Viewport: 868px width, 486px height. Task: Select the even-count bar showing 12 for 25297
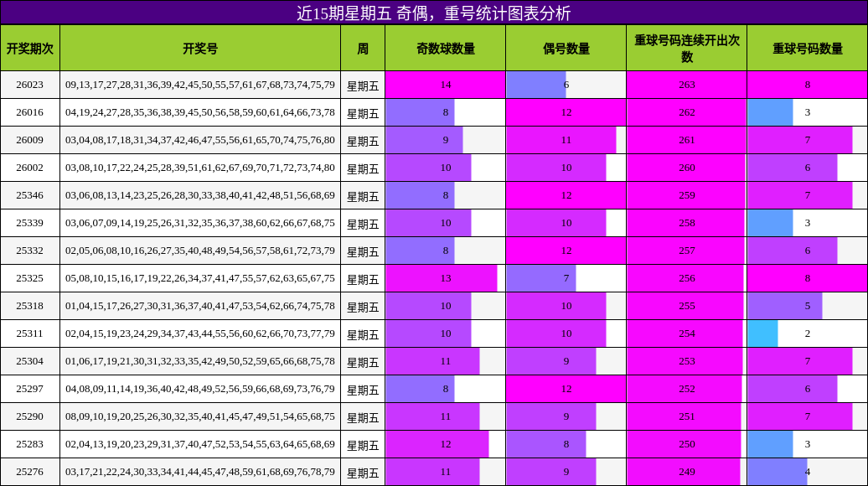pyautogui.click(x=564, y=390)
